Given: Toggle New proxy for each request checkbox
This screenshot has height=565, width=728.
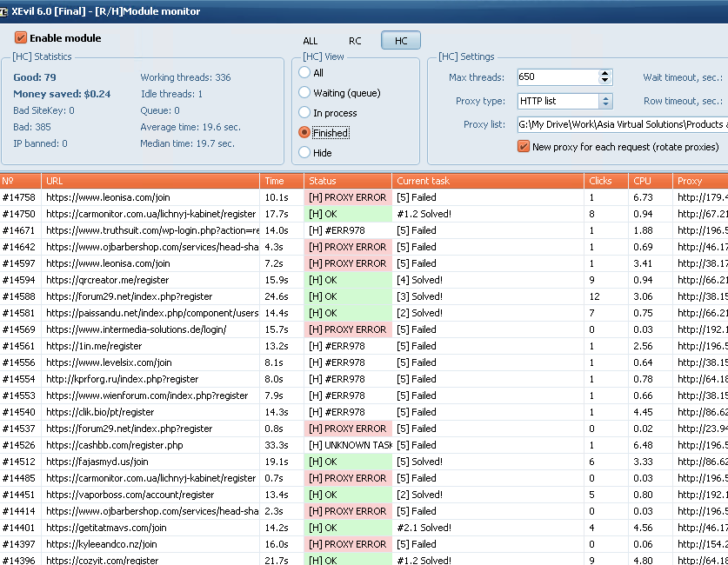Looking at the screenshot, I should tap(524, 147).
